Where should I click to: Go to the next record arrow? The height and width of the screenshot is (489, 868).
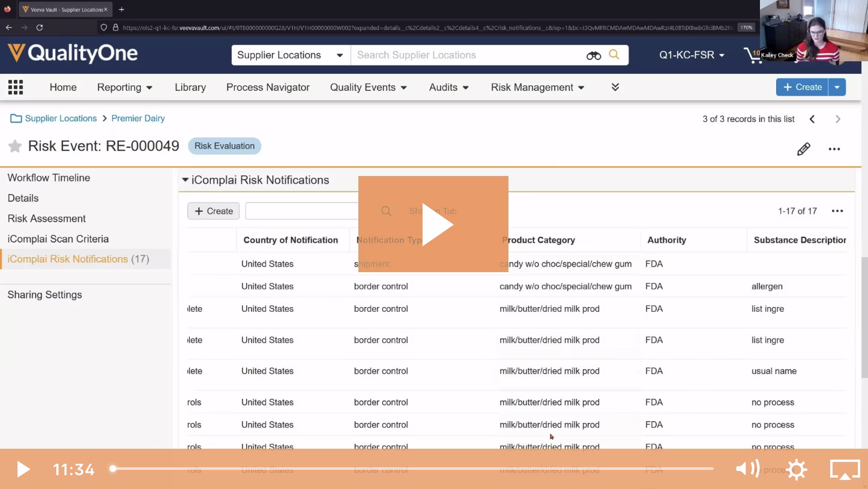pyautogui.click(x=838, y=119)
